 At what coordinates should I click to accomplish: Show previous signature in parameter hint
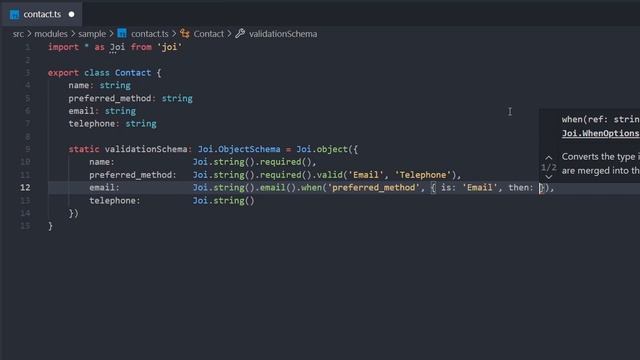pos(549,158)
